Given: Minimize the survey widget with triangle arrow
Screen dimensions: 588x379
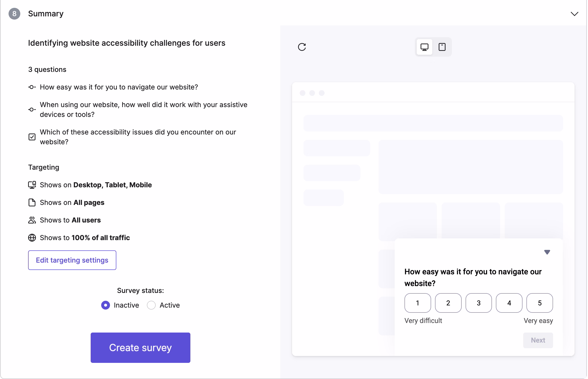Looking at the screenshot, I should click(x=547, y=252).
